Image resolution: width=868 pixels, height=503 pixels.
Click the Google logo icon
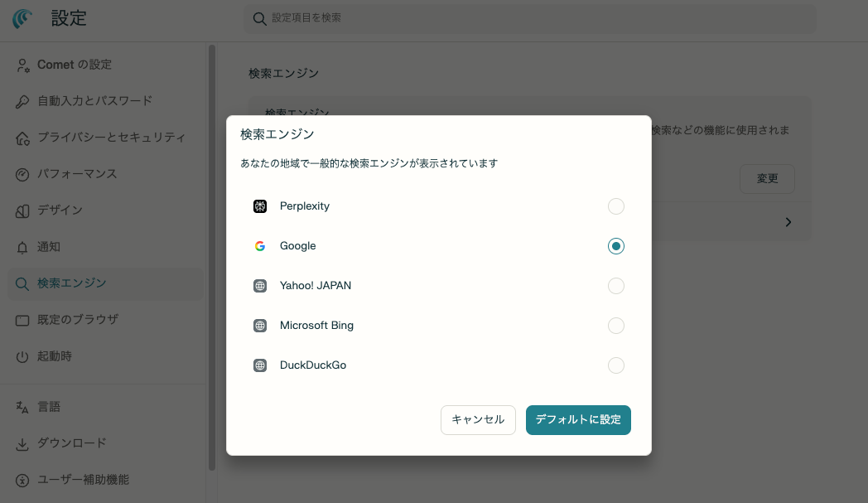(260, 246)
